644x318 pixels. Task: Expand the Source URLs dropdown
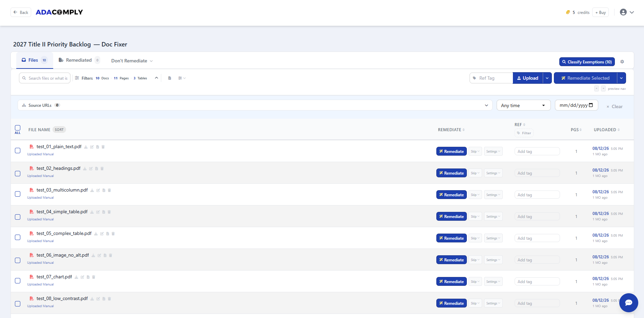click(x=255, y=105)
